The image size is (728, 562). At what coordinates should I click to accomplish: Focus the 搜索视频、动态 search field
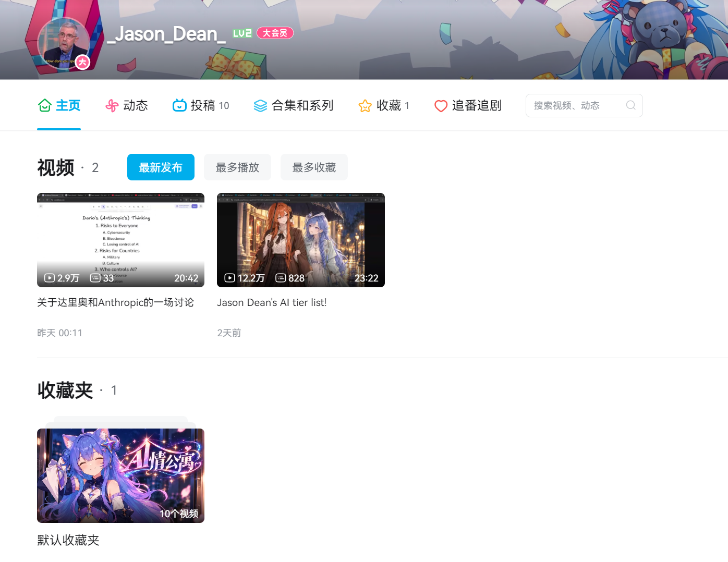[x=584, y=105]
